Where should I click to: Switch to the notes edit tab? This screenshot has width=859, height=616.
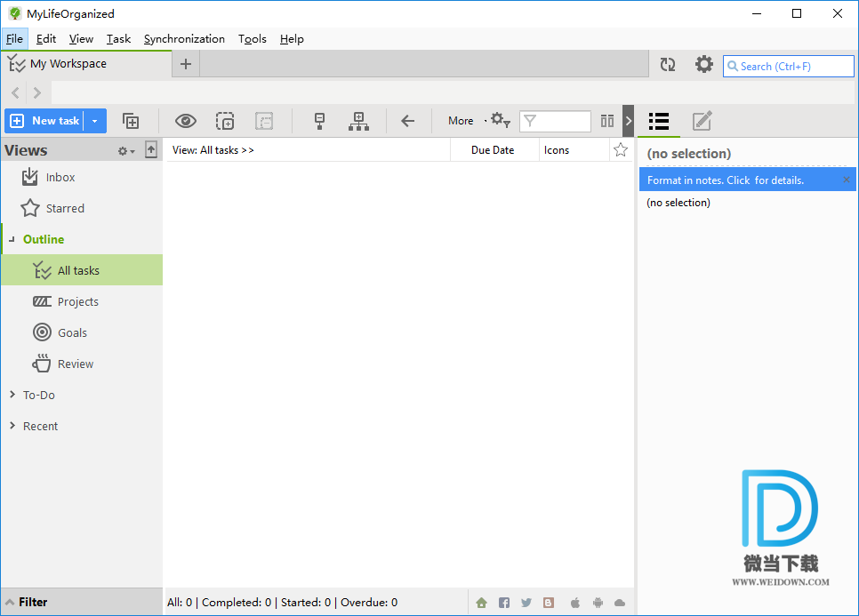(x=702, y=121)
